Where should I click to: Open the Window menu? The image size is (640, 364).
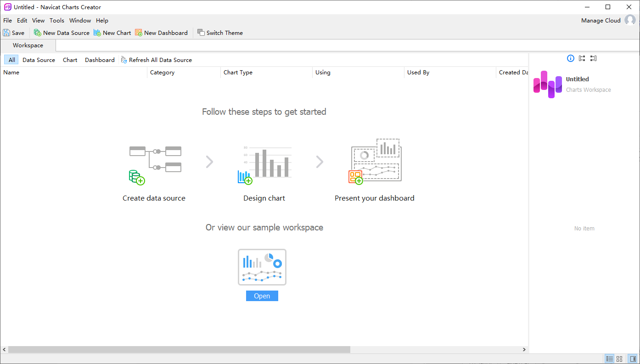click(80, 20)
